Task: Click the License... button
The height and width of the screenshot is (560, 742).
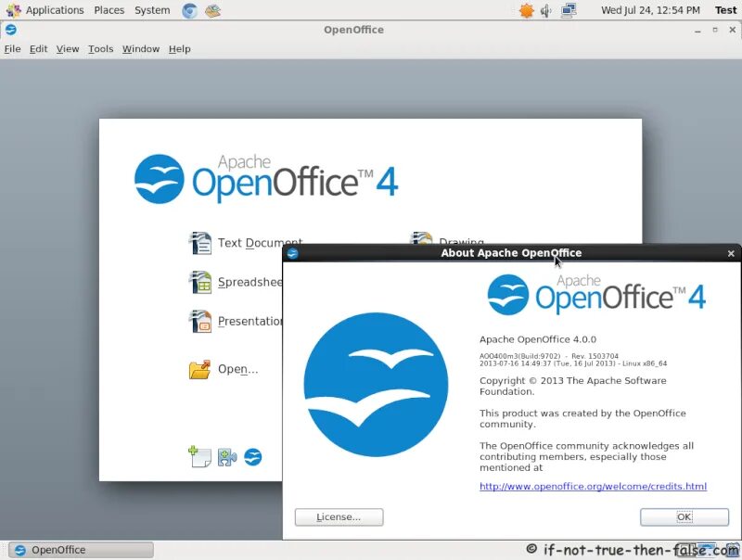Action: 339,517
